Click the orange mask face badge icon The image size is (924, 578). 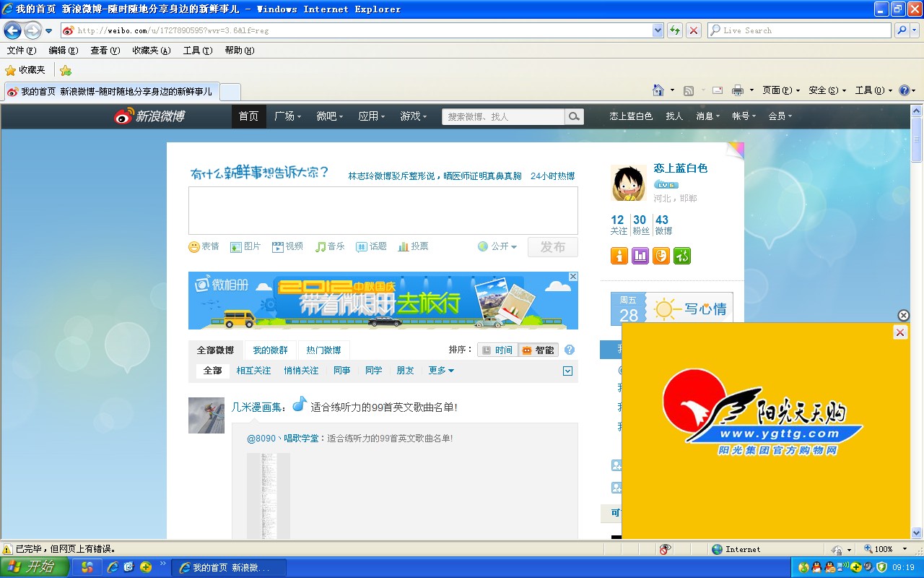click(x=661, y=256)
